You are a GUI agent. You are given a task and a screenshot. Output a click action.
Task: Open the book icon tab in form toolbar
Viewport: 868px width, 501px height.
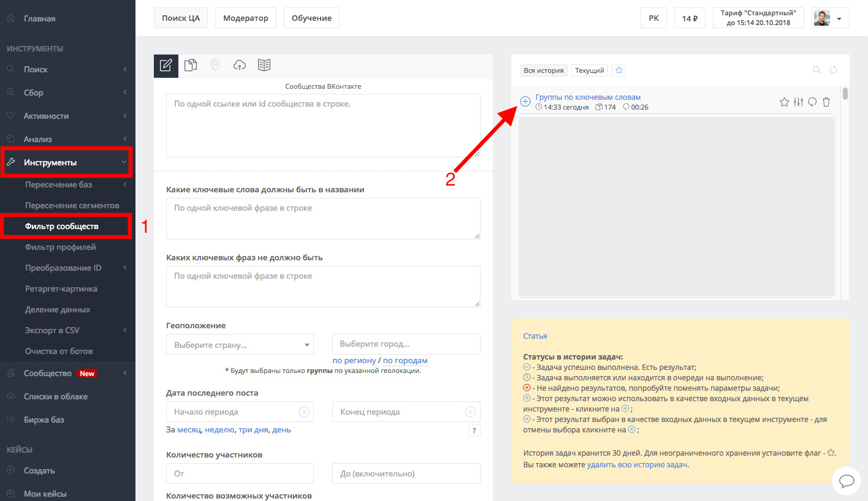pyautogui.click(x=264, y=66)
